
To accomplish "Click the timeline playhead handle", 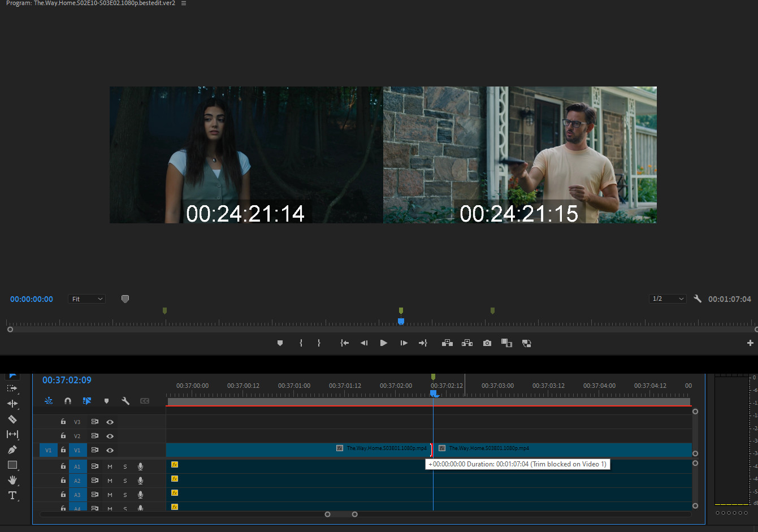I will point(433,393).
